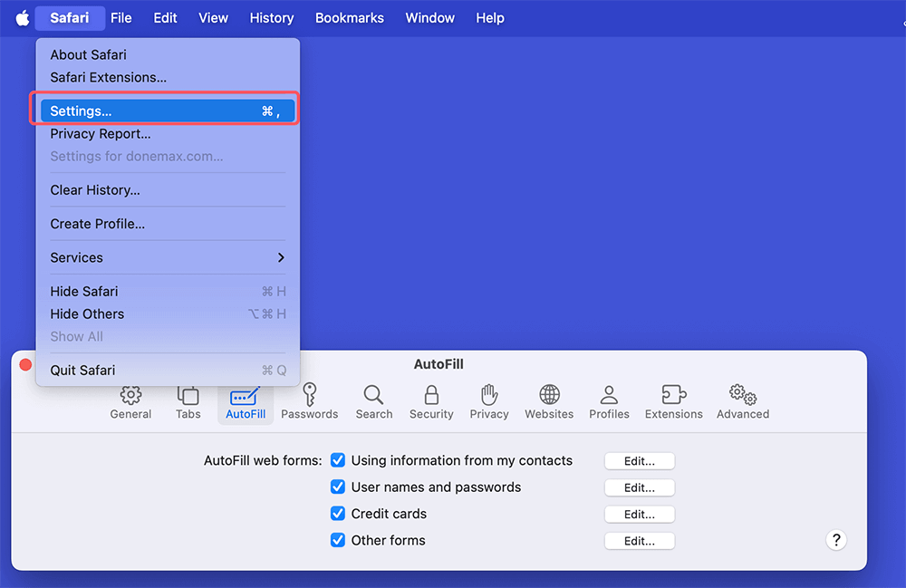Open the Profiles settings pane
This screenshot has height=588, width=906.
[x=609, y=401]
